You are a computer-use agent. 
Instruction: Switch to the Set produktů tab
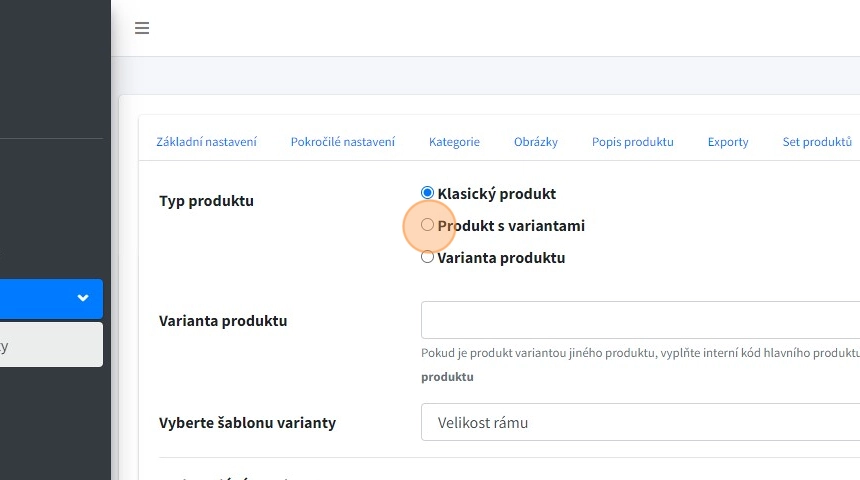point(816,142)
